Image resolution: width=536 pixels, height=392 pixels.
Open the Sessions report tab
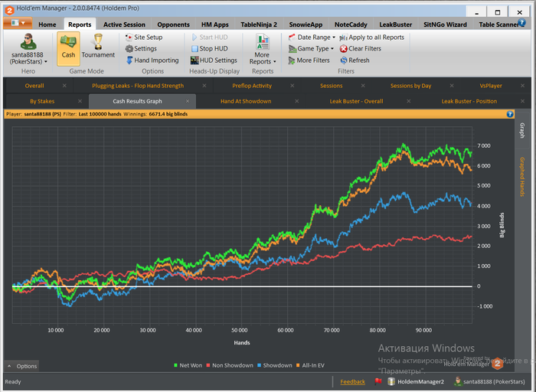(332, 86)
